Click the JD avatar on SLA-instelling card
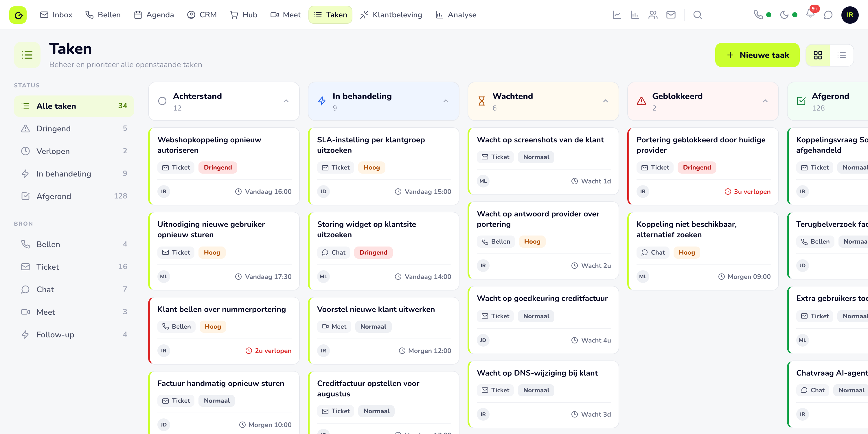The width and height of the screenshot is (868, 434). tap(323, 192)
